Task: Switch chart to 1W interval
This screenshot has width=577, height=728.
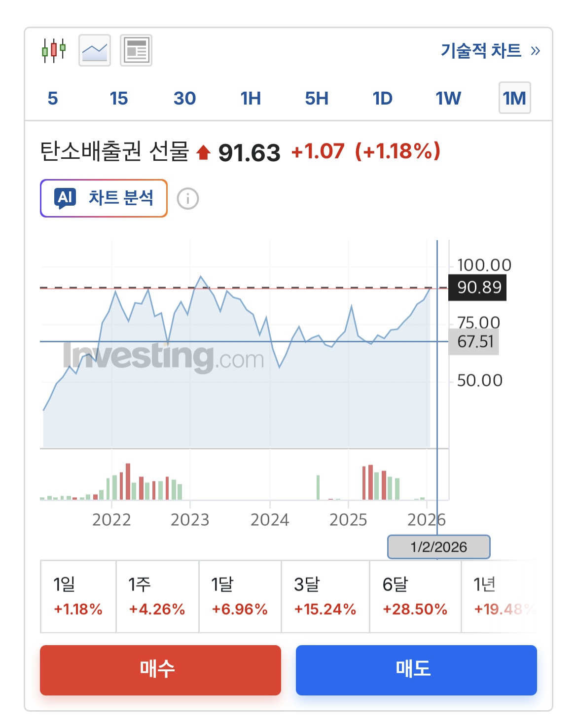Action: [448, 98]
